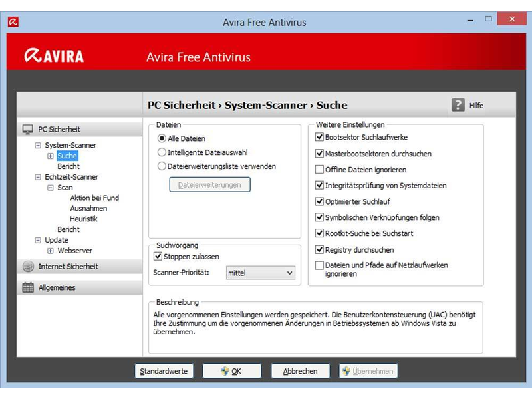532x399 pixels.
Task: Toggle Registry durchsuchen checkbox
Action: (319, 250)
